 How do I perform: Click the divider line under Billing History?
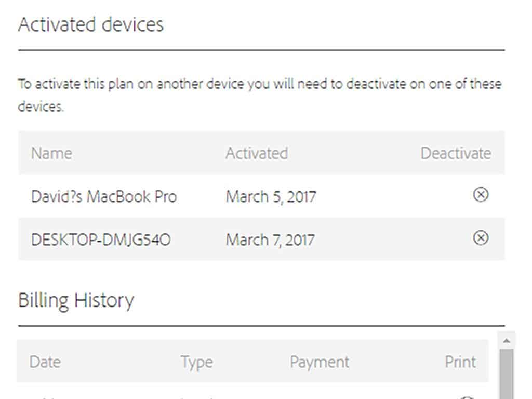(261, 326)
